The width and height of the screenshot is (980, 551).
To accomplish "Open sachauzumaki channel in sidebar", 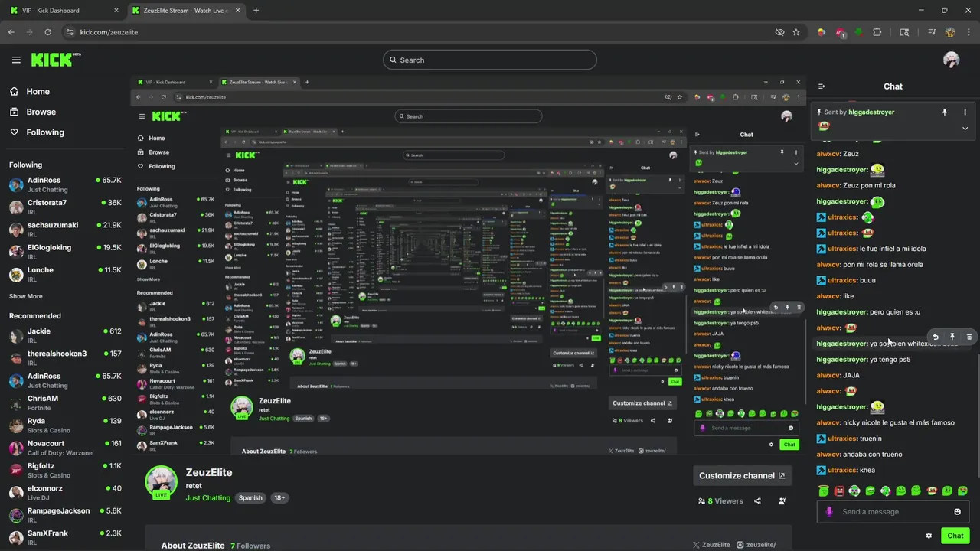I will click(x=65, y=229).
